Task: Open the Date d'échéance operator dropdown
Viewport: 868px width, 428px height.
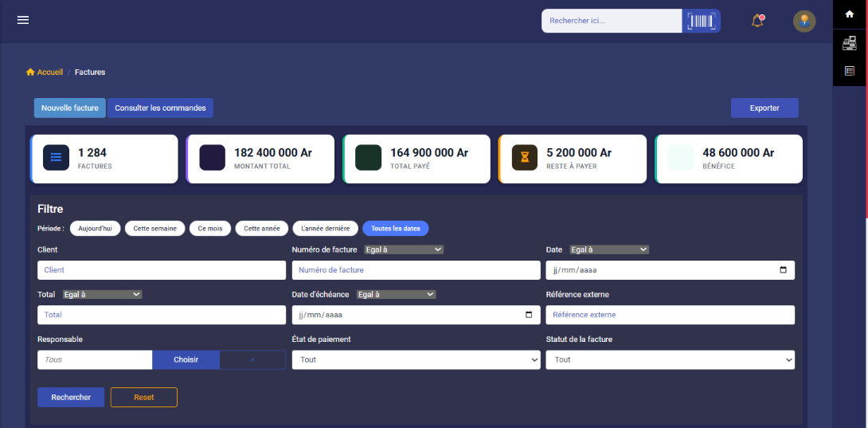Action: click(397, 295)
